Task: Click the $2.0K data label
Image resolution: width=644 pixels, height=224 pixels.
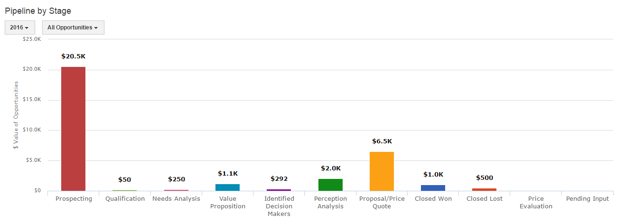Action: point(330,168)
